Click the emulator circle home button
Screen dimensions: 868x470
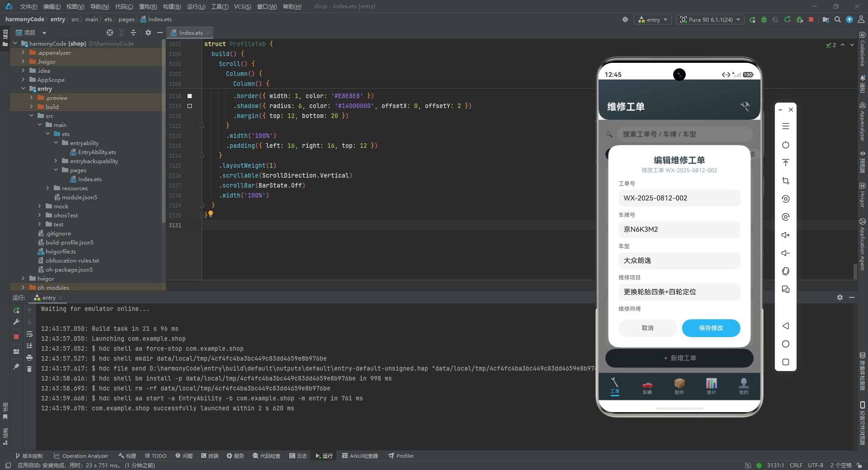[786, 344]
